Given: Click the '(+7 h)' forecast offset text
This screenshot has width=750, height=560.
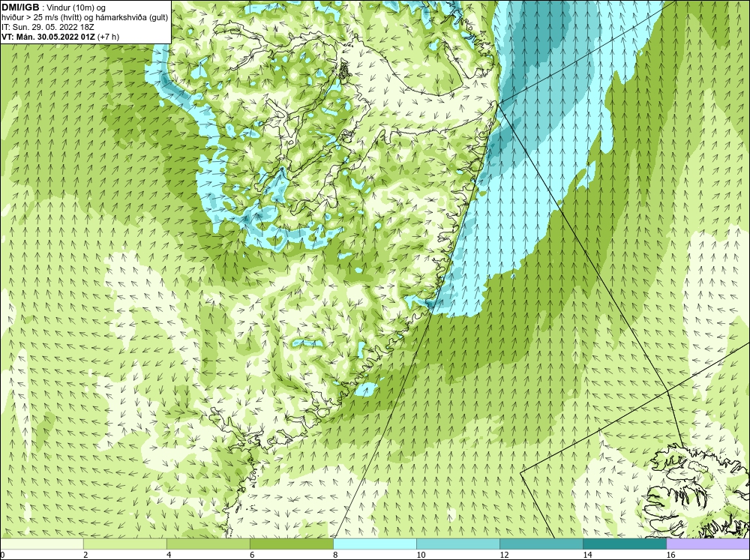Looking at the screenshot, I should [x=108, y=36].
